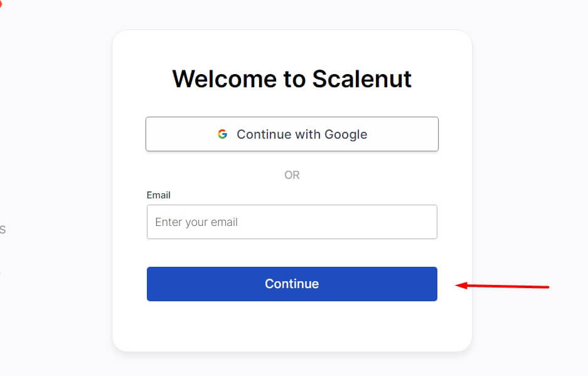Image resolution: width=588 pixels, height=376 pixels.
Task: Click the 'Continue' text on the blue button
Action: [x=292, y=284]
